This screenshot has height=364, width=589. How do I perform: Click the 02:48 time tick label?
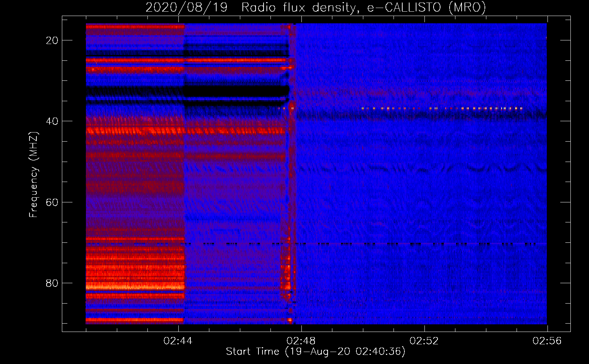301,341
